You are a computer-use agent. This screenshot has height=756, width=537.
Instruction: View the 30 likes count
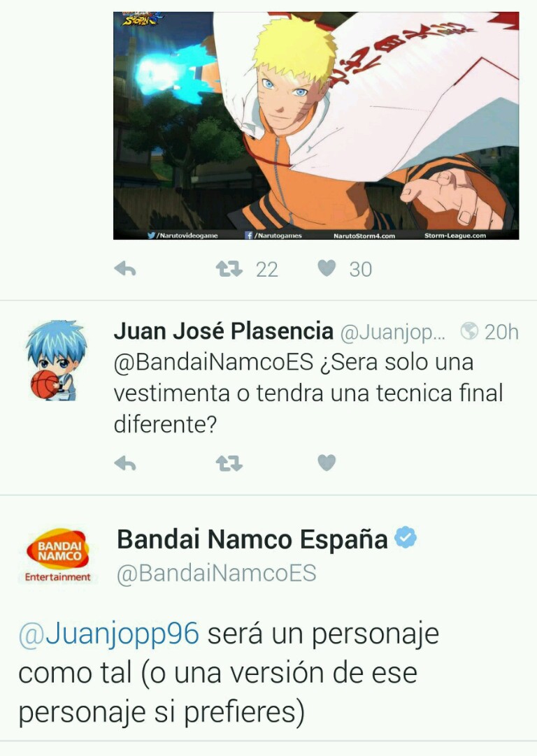point(360,270)
